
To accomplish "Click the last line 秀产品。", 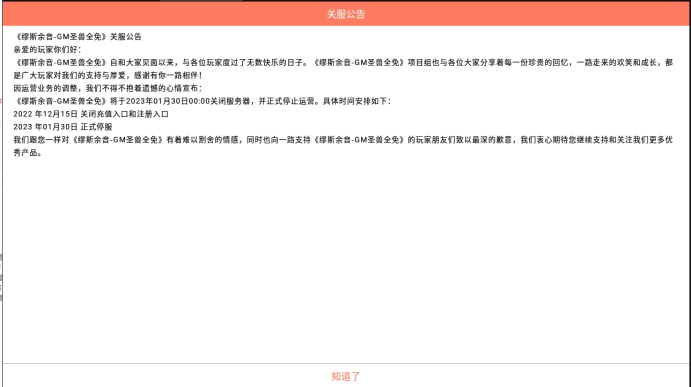I will tap(27, 153).
